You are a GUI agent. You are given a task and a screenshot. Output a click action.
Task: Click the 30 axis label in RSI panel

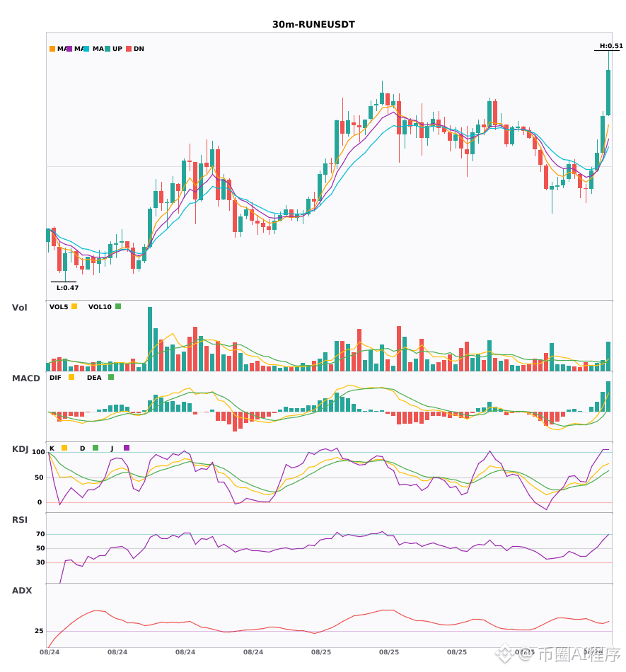pos(40,562)
